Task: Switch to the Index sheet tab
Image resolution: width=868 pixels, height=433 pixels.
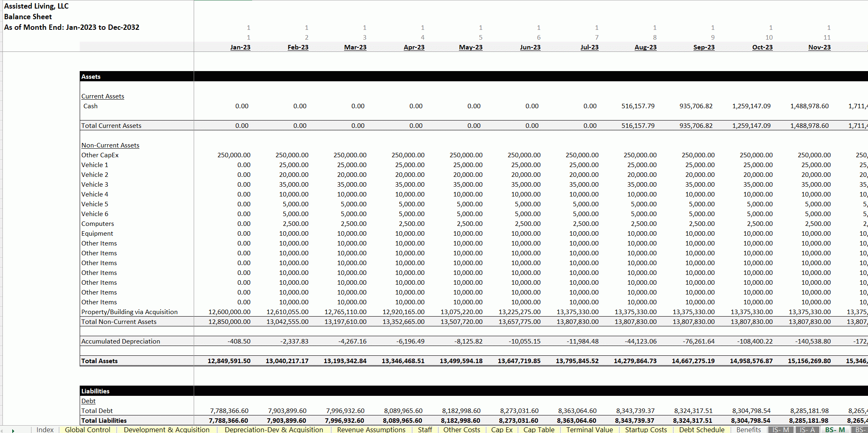Action: pyautogui.click(x=45, y=430)
